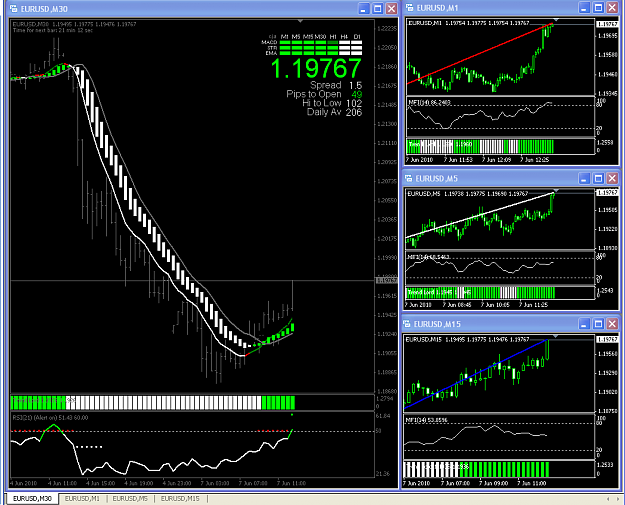Click the chart shift triangle in M1 chart
Screen dimensions: 625x505
pos(556,20)
